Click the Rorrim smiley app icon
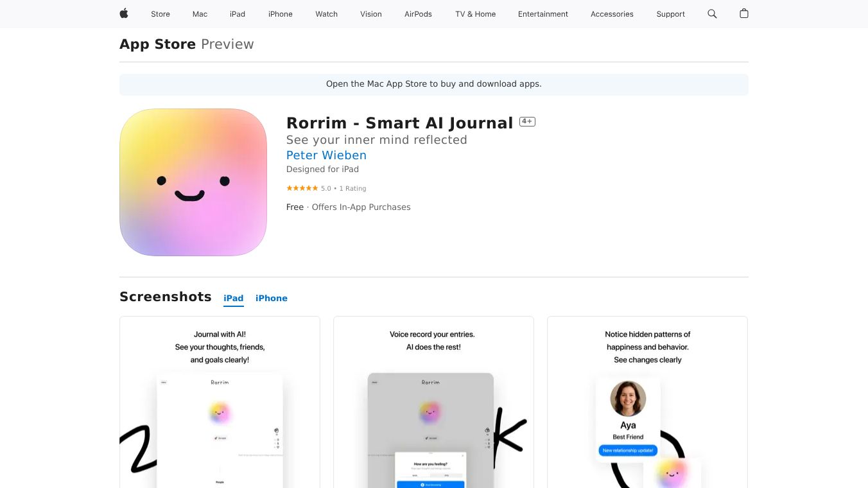The width and height of the screenshot is (868, 488). pos(193,182)
